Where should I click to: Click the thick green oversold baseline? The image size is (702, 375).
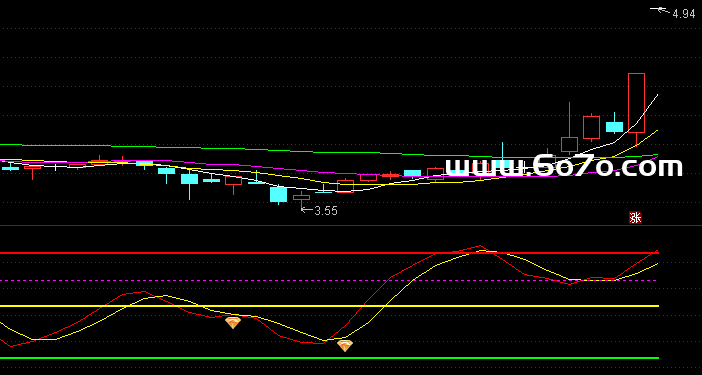(x=330, y=358)
